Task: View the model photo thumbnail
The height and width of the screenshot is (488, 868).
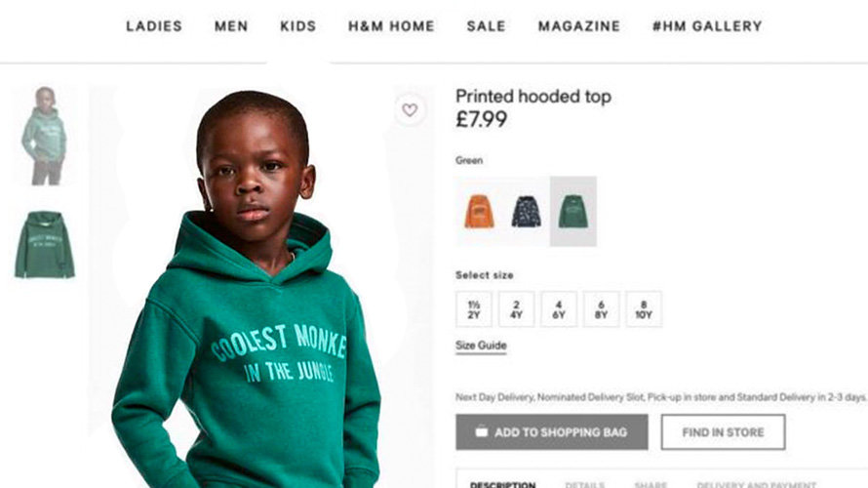Action: click(x=44, y=136)
